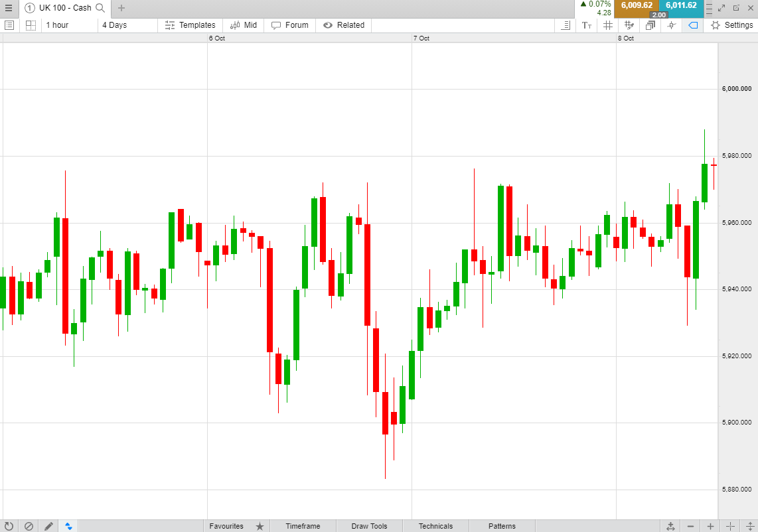Image resolution: width=758 pixels, height=532 pixels.
Task: Change the Mid price type
Action: point(244,25)
